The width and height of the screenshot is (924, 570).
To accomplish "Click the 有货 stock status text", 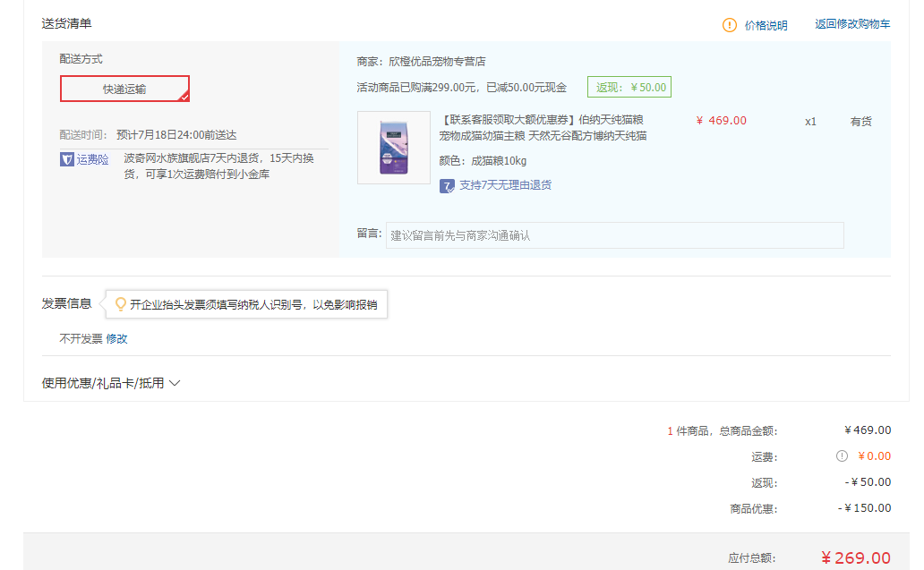I will pyautogui.click(x=861, y=122).
